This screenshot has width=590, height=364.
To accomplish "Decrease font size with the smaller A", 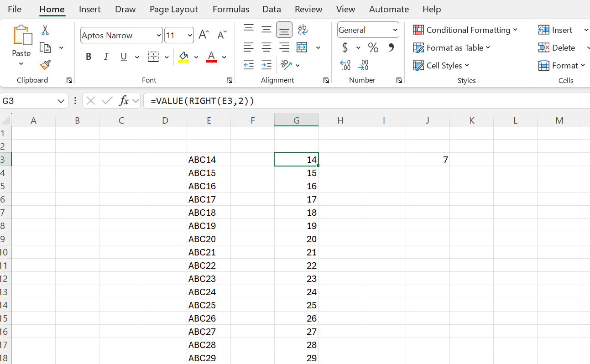I will pos(222,35).
